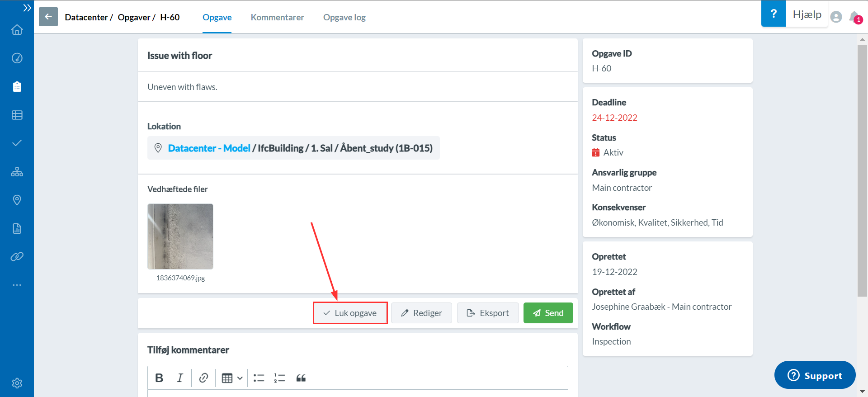Expand the more options ellipsis in sidebar

(17, 285)
